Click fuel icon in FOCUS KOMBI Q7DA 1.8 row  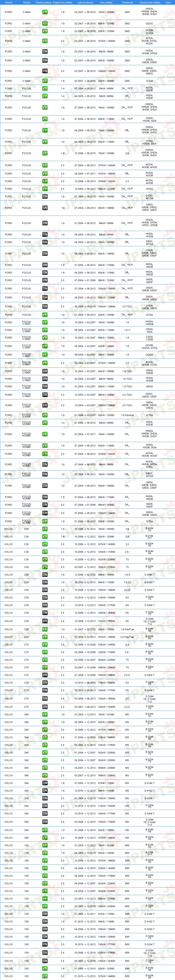(45, 521)
